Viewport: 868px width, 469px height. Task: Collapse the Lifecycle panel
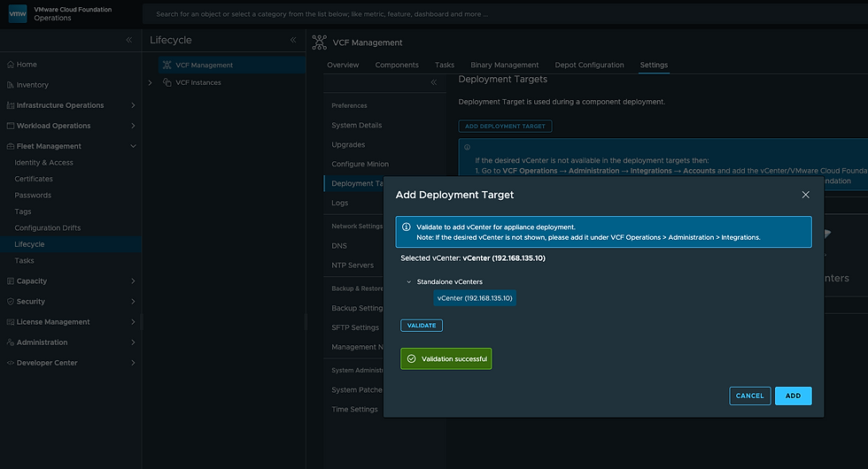point(293,40)
